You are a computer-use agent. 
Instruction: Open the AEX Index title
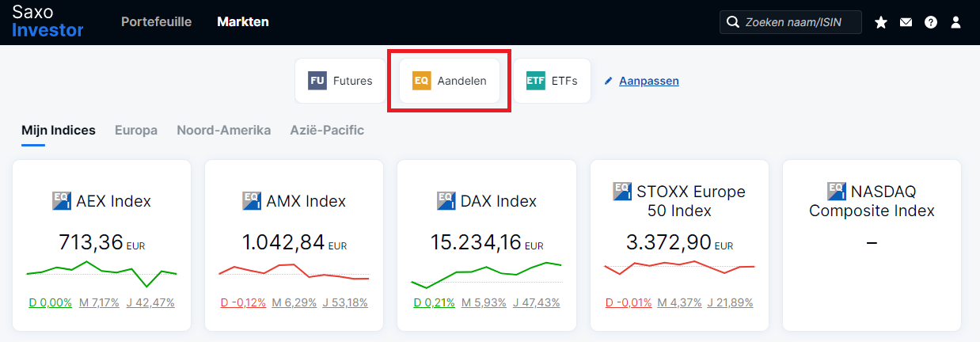(x=113, y=201)
